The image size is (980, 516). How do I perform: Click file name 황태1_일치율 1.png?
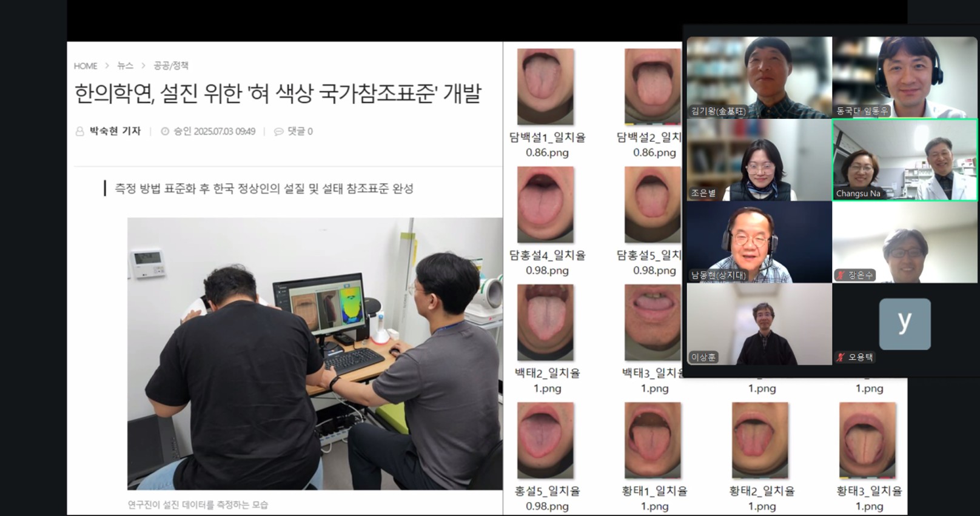click(x=655, y=498)
